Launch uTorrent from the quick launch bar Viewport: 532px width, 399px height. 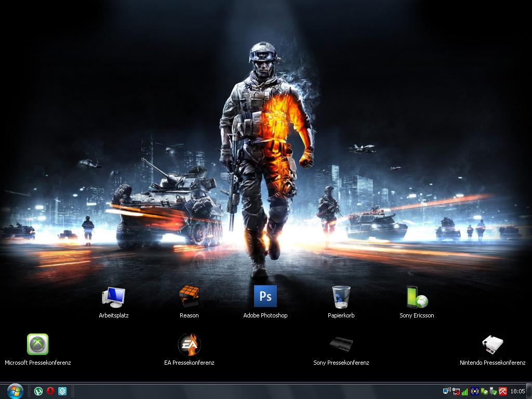(x=38, y=391)
